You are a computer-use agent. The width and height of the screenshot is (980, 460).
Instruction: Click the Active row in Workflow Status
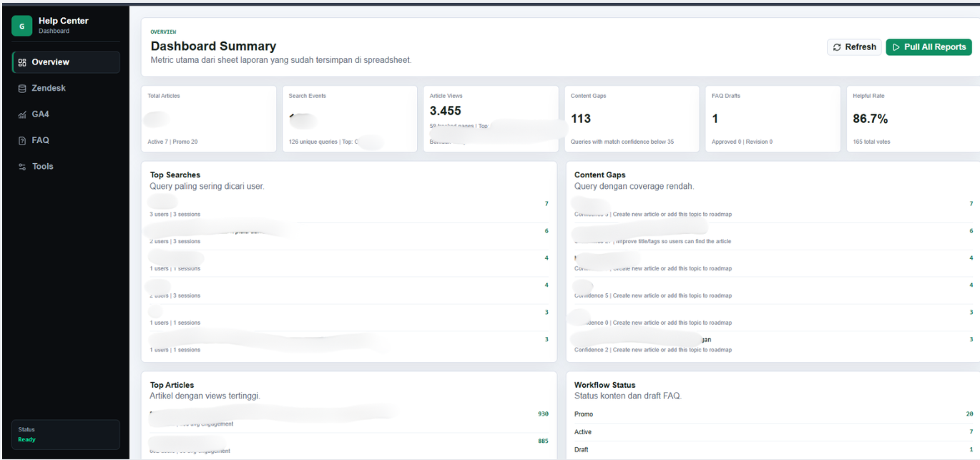[x=773, y=432]
